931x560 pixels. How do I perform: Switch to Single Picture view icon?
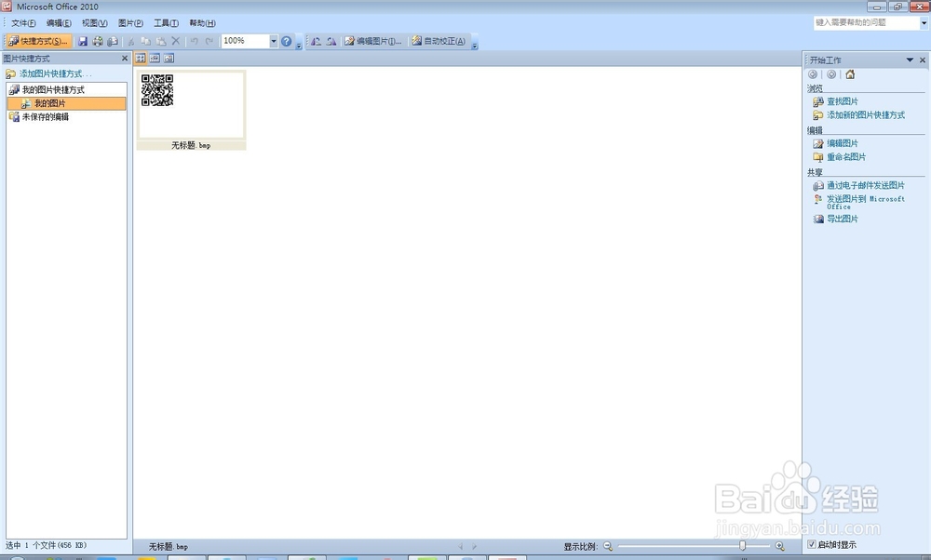click(169, 58)
